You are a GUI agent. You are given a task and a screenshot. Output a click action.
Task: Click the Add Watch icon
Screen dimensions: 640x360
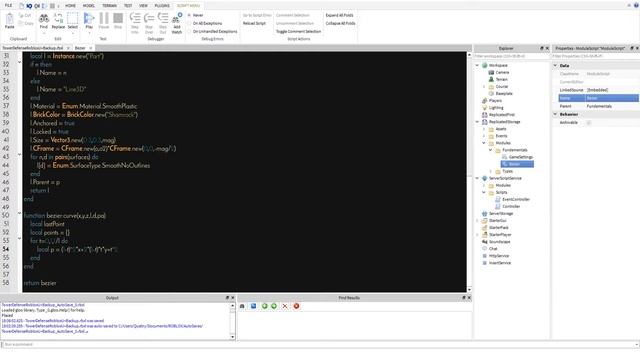tap(177, 18)
